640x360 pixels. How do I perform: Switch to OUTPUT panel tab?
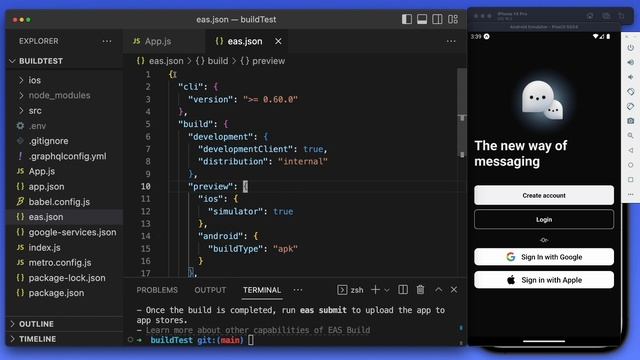coord(210,290)
